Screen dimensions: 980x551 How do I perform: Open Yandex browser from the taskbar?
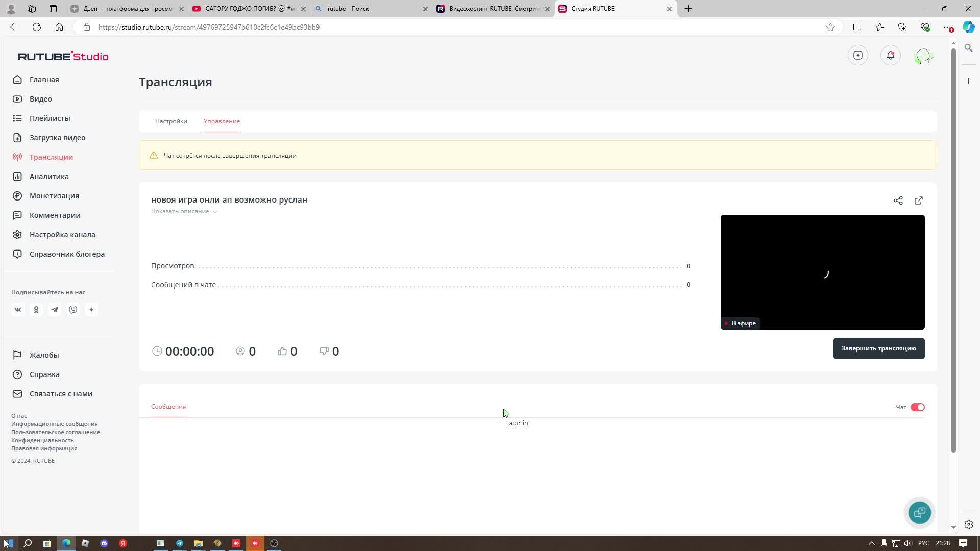[x=123, y=543]
